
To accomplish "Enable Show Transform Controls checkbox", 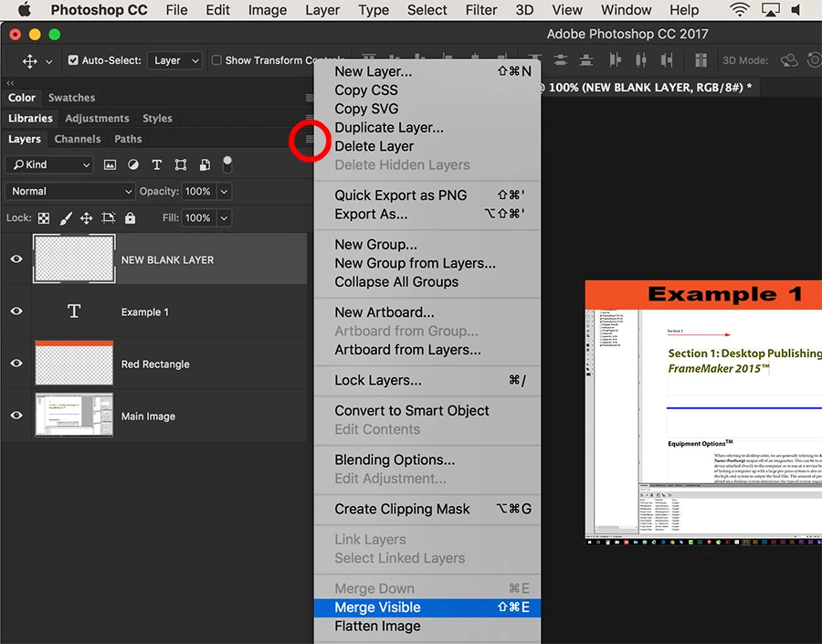I will (216, 60).
